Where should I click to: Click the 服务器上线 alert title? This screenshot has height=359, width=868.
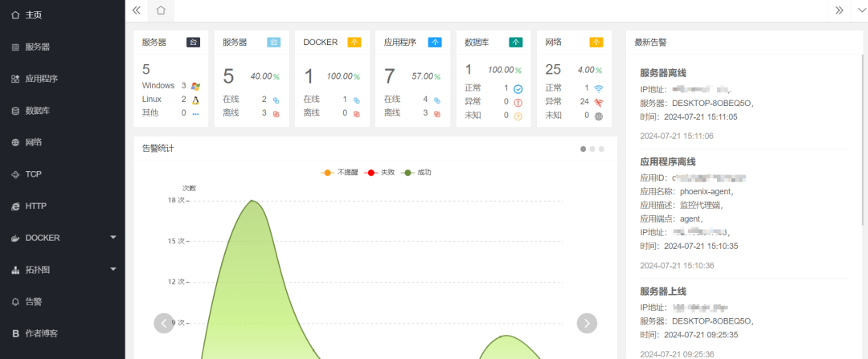(x=663, y=291)
